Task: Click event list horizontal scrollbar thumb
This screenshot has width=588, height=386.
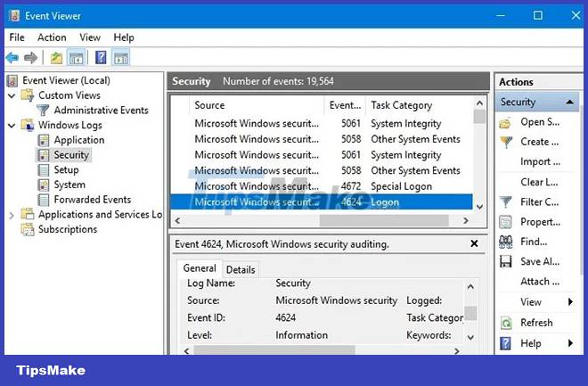Action: 384,220
